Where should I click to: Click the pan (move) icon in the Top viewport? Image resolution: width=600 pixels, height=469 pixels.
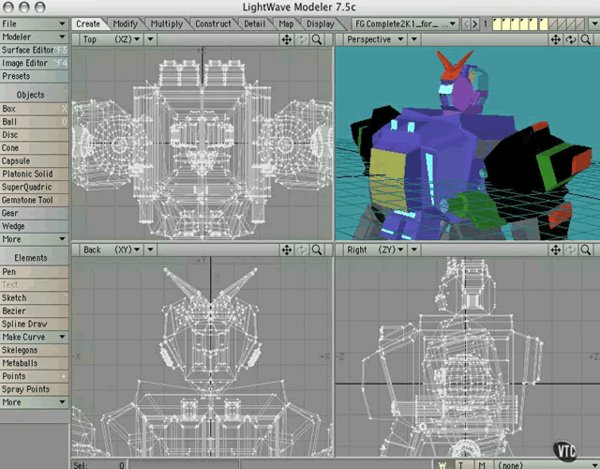pos(287,39)
